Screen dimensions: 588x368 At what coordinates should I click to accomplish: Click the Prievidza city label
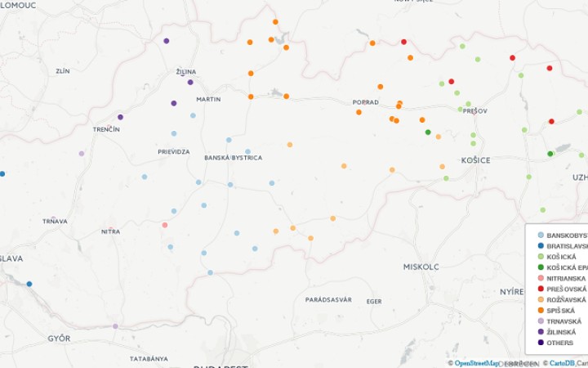coord(174,152)
